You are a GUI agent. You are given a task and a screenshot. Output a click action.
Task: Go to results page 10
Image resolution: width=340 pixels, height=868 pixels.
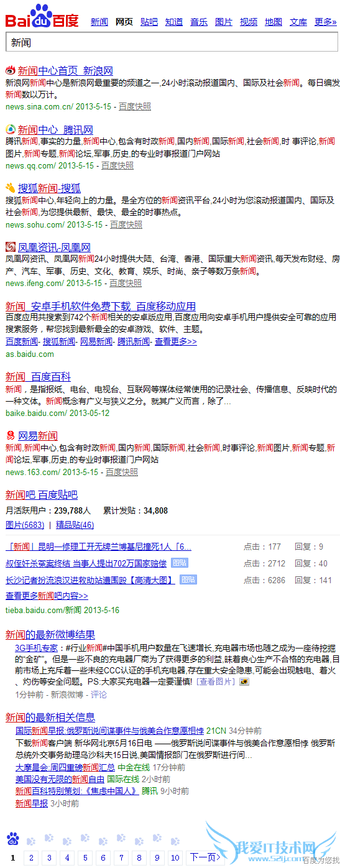(175, 858)
